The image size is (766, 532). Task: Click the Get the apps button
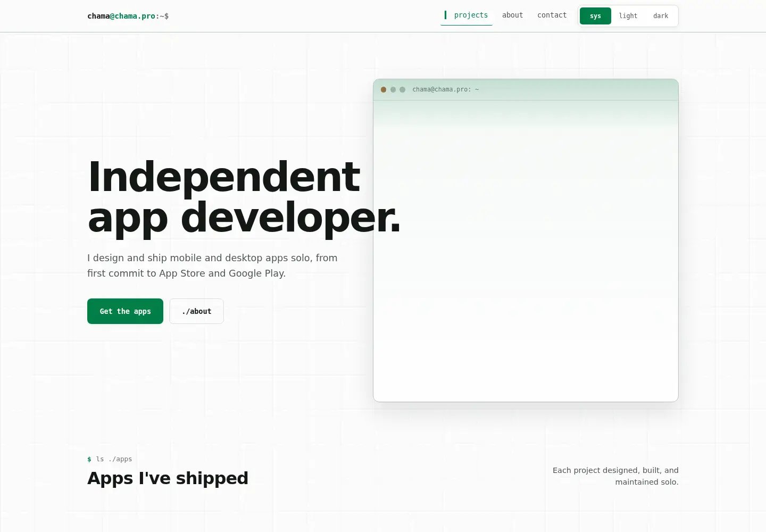coord(125,311)
